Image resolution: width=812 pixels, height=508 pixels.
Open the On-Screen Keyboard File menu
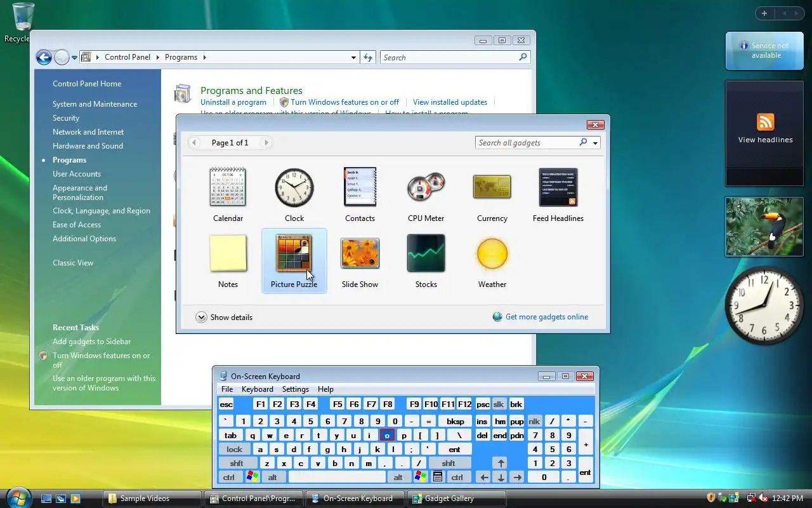click(x=227, y=389)
